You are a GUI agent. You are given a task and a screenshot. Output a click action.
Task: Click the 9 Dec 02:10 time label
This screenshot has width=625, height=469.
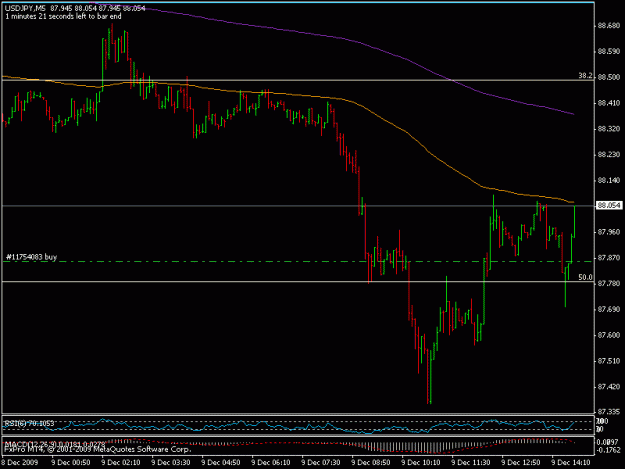coord(121,463)
